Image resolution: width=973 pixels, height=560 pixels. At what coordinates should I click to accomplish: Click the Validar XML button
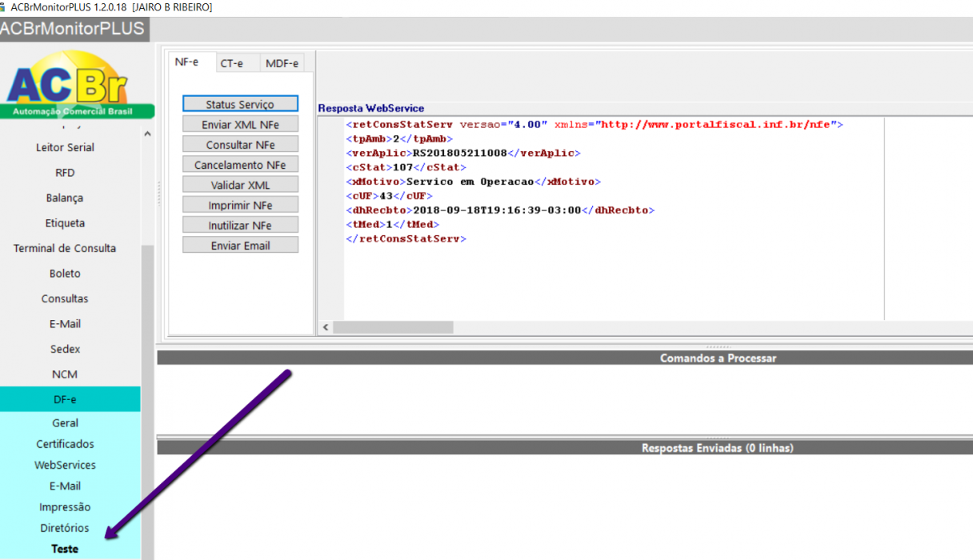click(240, 185)
